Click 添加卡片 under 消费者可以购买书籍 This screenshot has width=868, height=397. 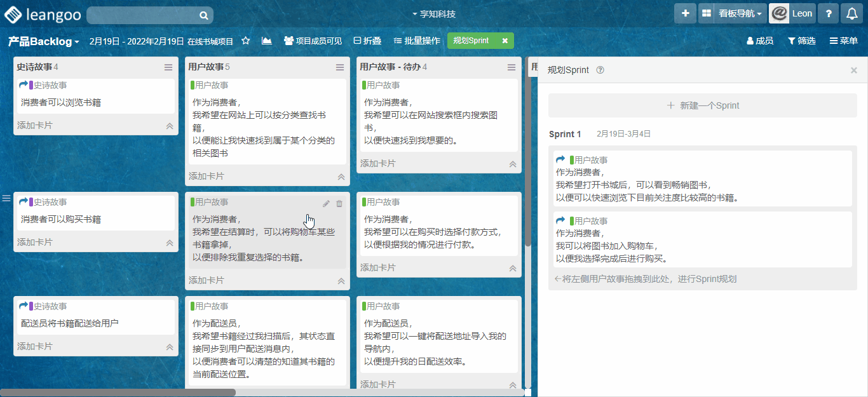click(35, 242)
